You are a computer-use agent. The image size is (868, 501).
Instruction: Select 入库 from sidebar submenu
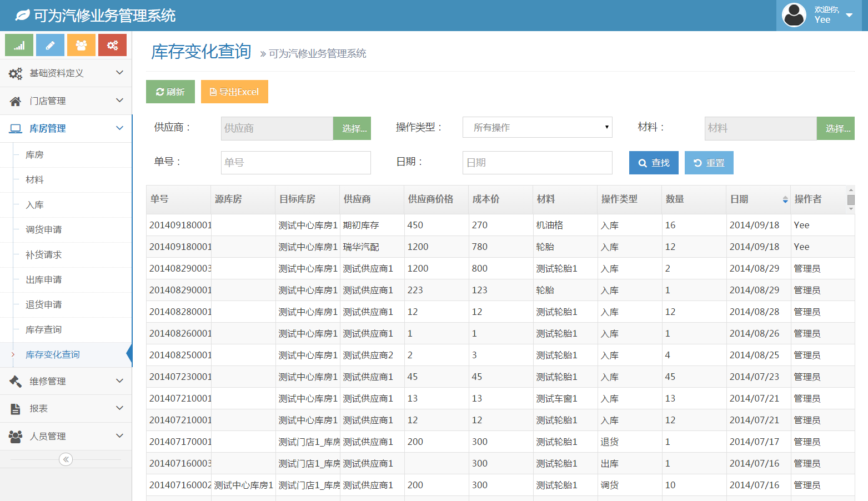[34, 205]
